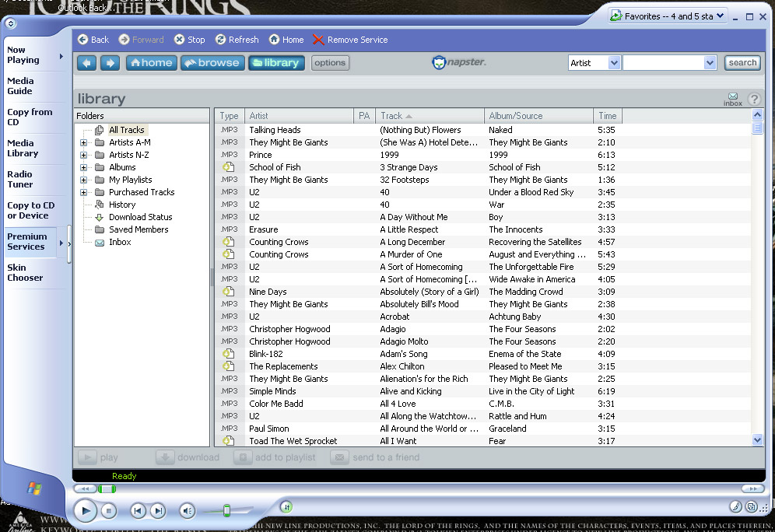The height and width of the screenshot is (532, 775).
Task: Click the Windows logo in the player corner
Action: 34,488
